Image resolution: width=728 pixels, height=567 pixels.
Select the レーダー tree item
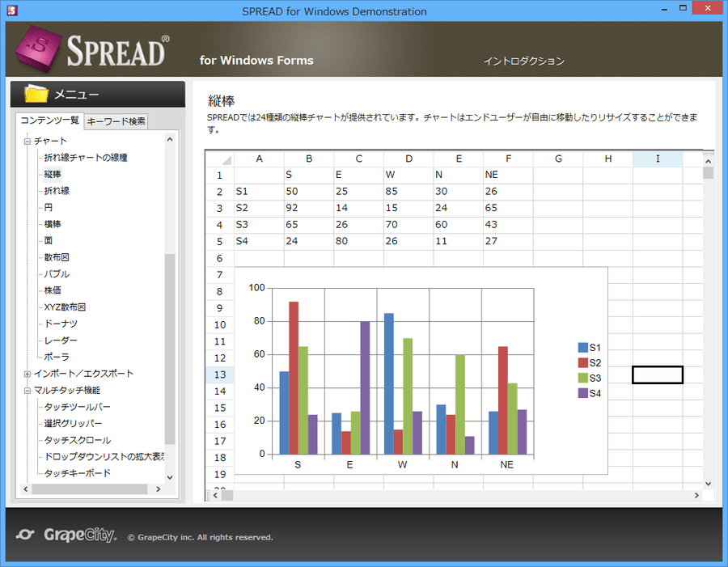click(61, 341)
